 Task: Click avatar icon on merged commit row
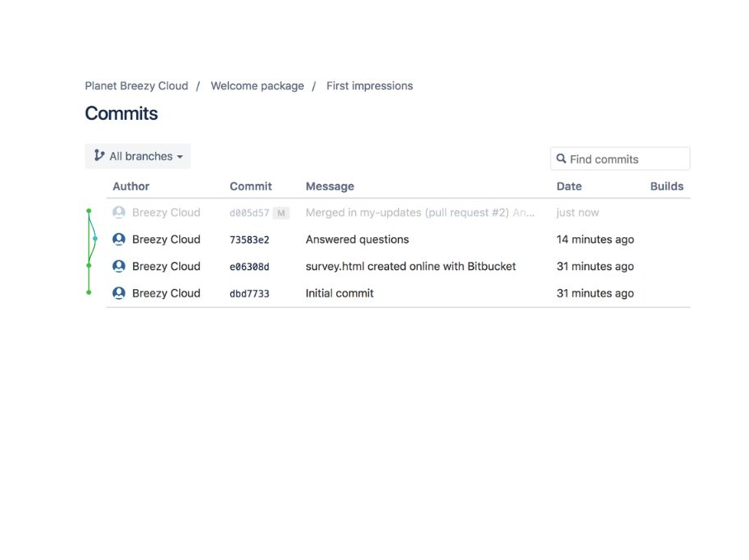[119, 212]
